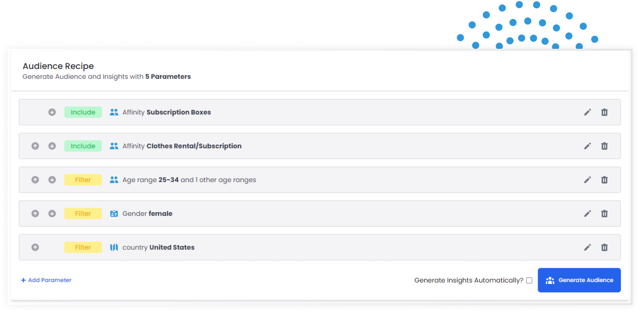Screen dimensions: 644x321
Task: Move country United States filter up
Action: (35, 247)
